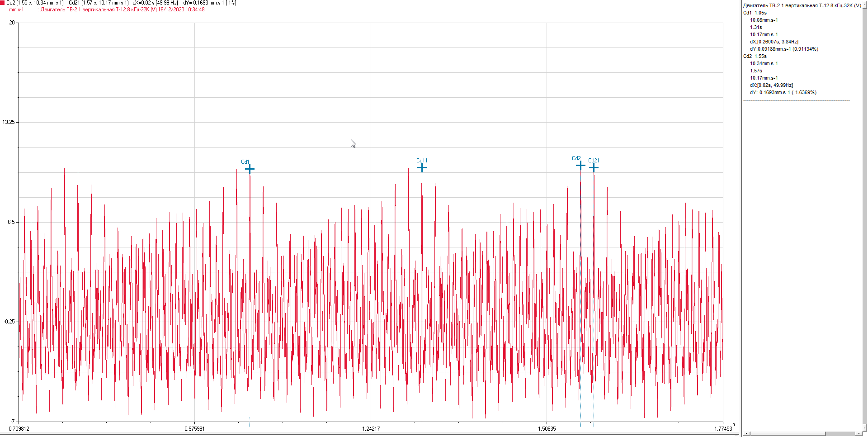
Task: Click the red signal legend square
Action: (x=2, y=3)
